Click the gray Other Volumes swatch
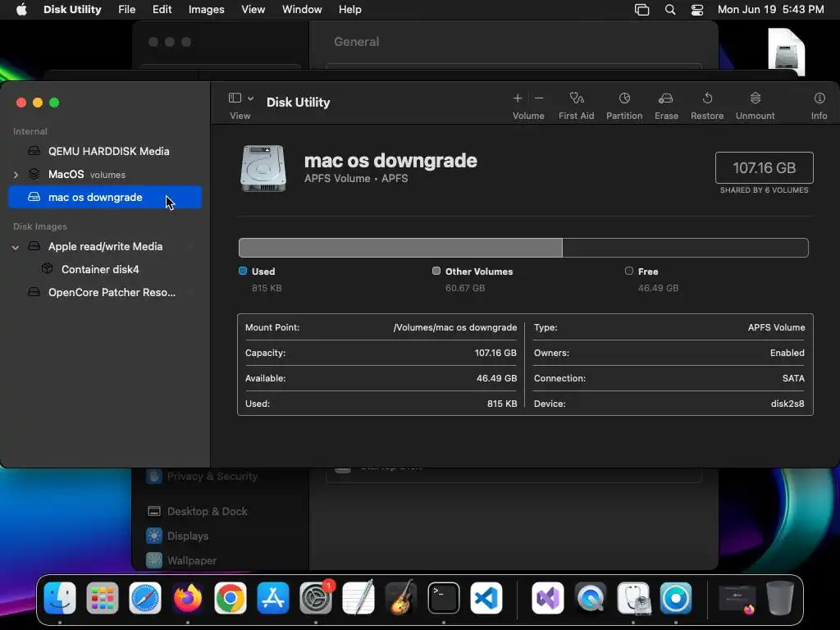The image size is (840, 630). (436, 271)
